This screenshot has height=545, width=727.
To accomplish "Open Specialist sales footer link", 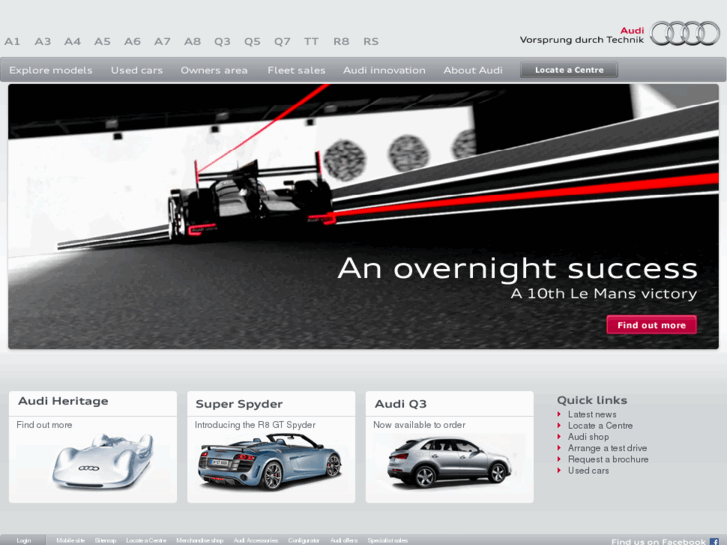I will point(388,540).
